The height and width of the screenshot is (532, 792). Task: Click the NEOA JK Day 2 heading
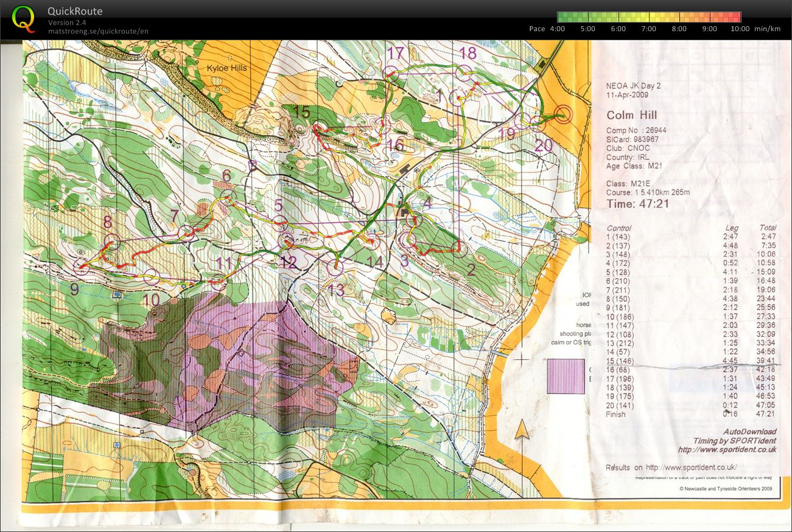633,86
